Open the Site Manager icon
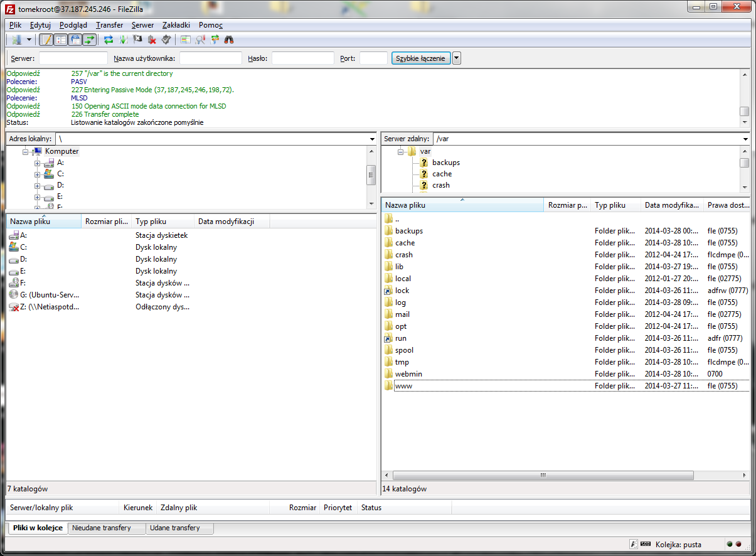The width and height of the screenshot is (756, 556). 16,40
